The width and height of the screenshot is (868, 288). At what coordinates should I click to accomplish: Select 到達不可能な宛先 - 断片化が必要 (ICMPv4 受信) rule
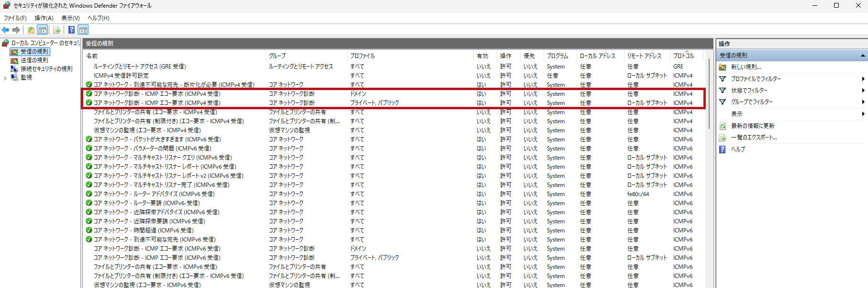click(x=174, y=85)
